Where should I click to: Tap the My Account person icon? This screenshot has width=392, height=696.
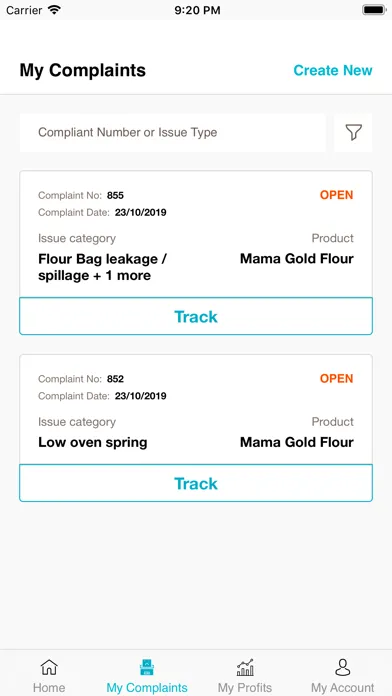pos(342,667)
